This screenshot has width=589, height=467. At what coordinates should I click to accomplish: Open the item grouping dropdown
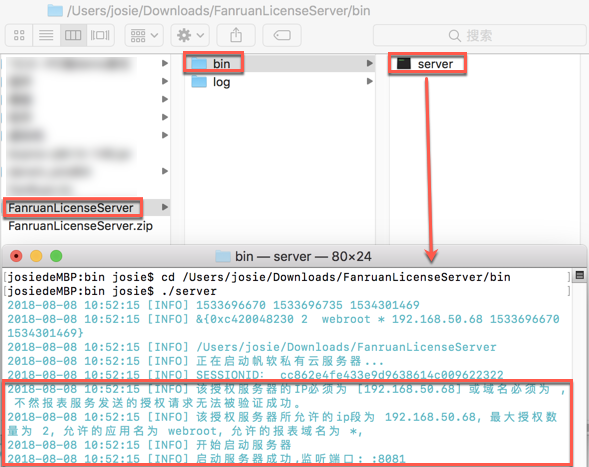click(144, 36)
